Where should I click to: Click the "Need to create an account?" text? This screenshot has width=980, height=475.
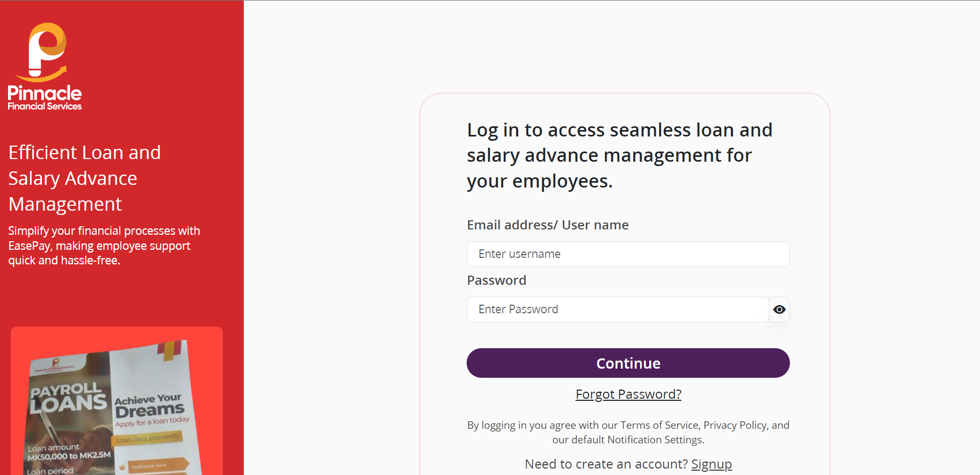(606, 464)
